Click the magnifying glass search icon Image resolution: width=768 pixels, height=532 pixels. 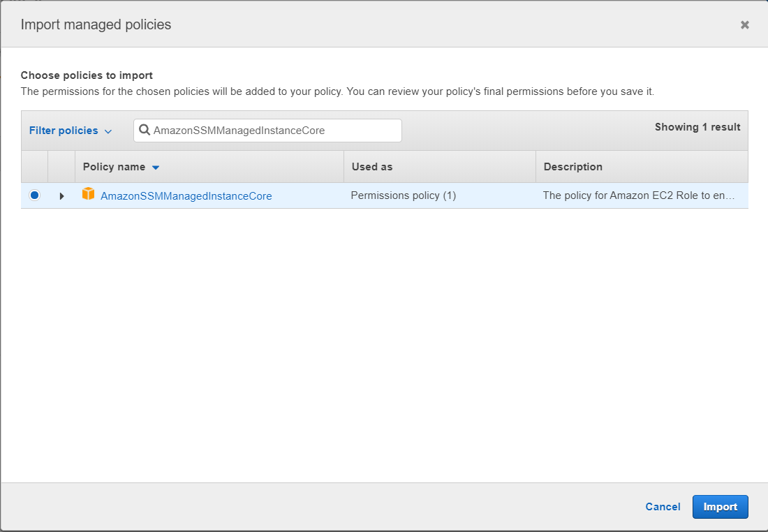(144, 130)
